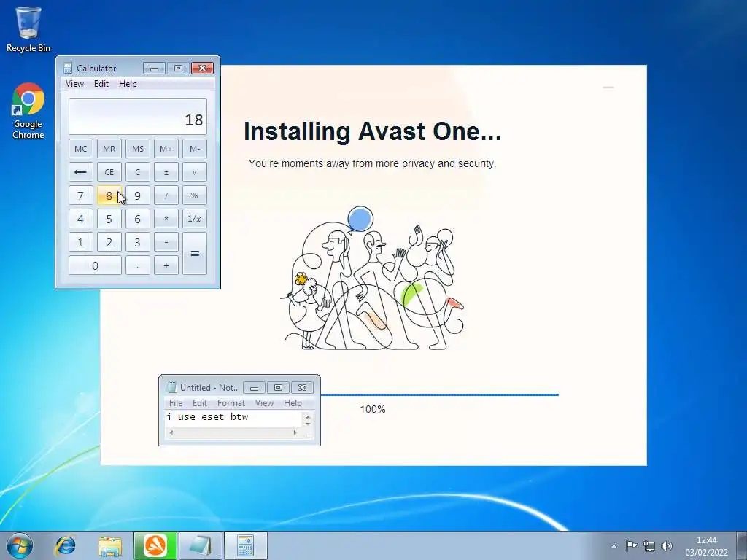Open Internet Explorer from the taskbar

coord(65,545)
